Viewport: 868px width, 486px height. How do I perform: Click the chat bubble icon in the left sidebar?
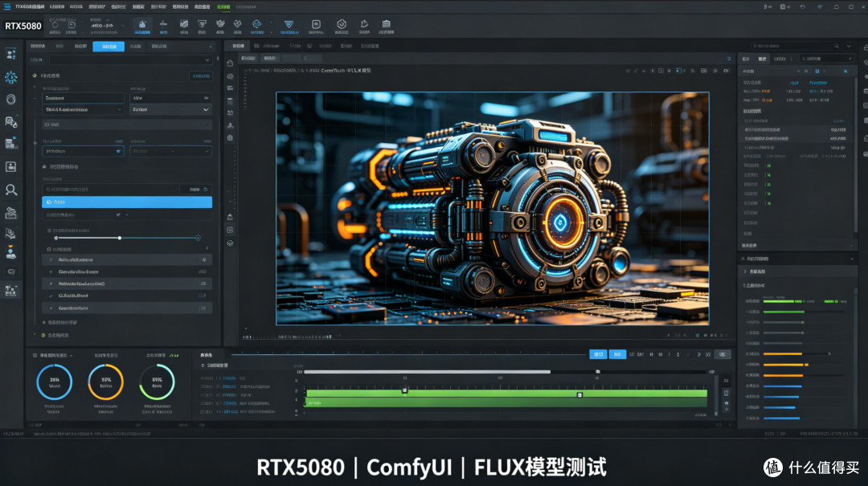click(10, 272)
